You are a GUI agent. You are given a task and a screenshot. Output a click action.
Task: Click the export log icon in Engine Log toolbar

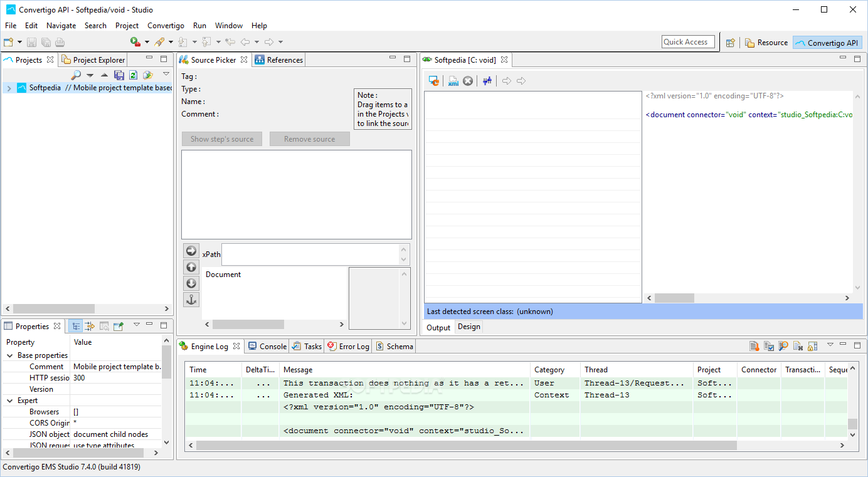(x=754, y=345)
